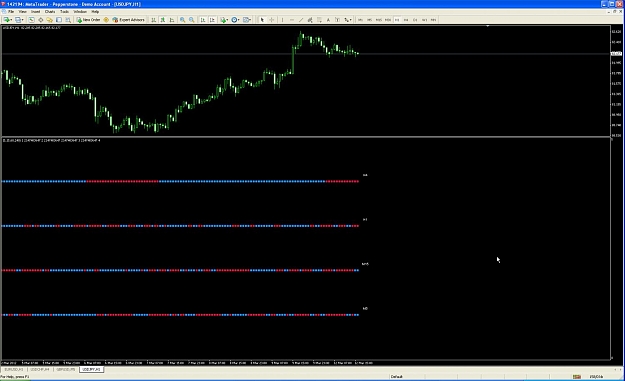Screen dimensions: 625x381
Task: Set timeframe to H4
Action: tap(406, 20)
